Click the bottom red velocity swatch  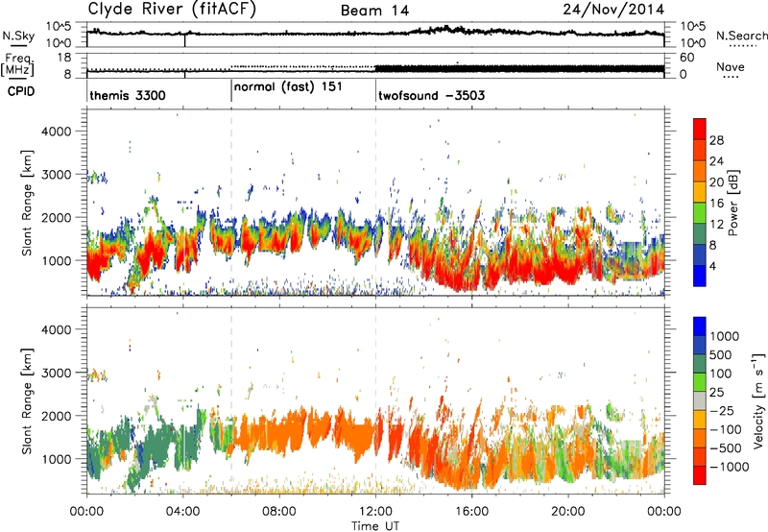coord(700,475)
